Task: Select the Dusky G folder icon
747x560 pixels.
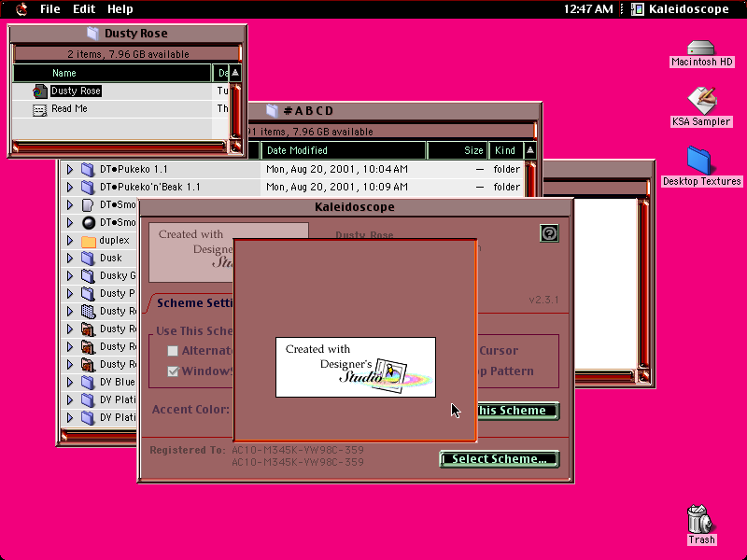Action: point(88,275)
